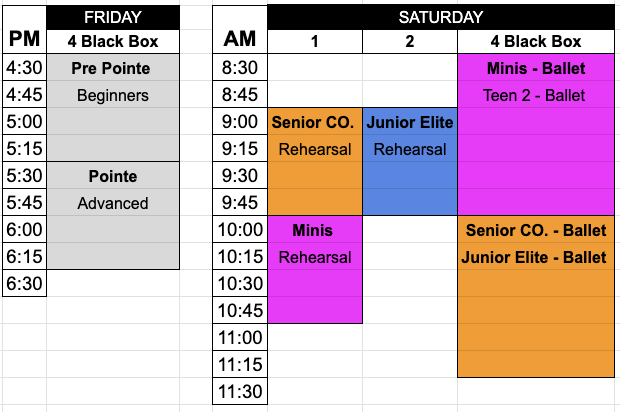Select the Saturday studio 1 column header
620x412 pixels.
[x=315, y=42]
